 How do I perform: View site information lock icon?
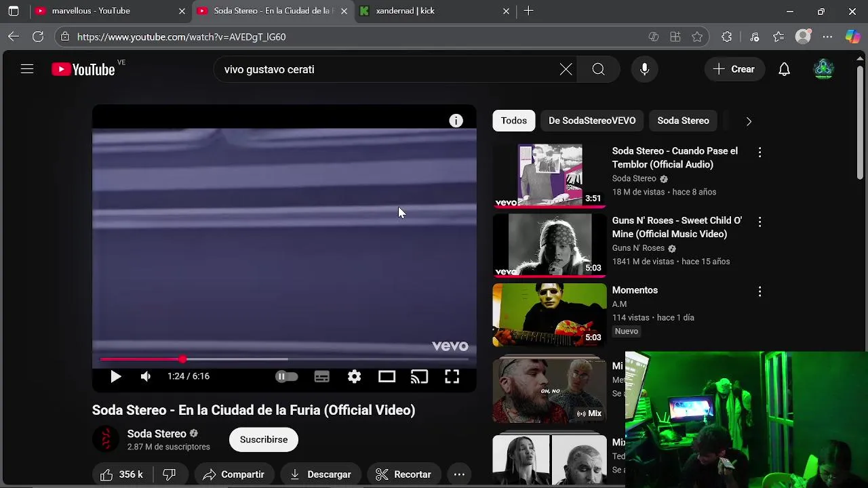tap(65, 37)
